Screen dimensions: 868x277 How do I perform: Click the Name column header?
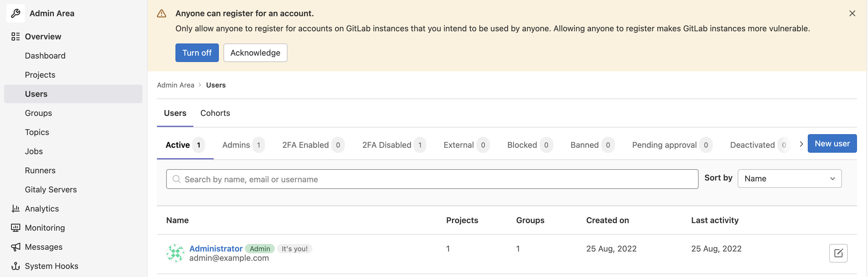tap(177, 220)
